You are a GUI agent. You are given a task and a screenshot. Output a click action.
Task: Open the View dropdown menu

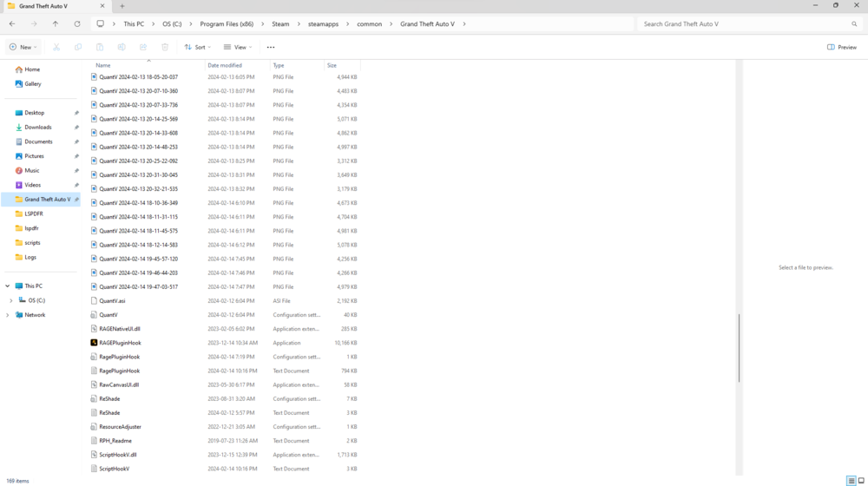(238, 47)
